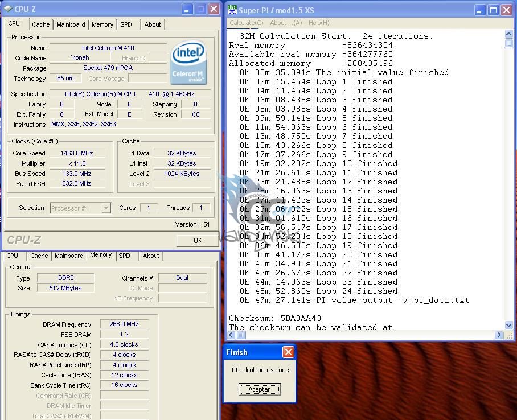Select SPD tab in lower CPU-Z window

124,256
